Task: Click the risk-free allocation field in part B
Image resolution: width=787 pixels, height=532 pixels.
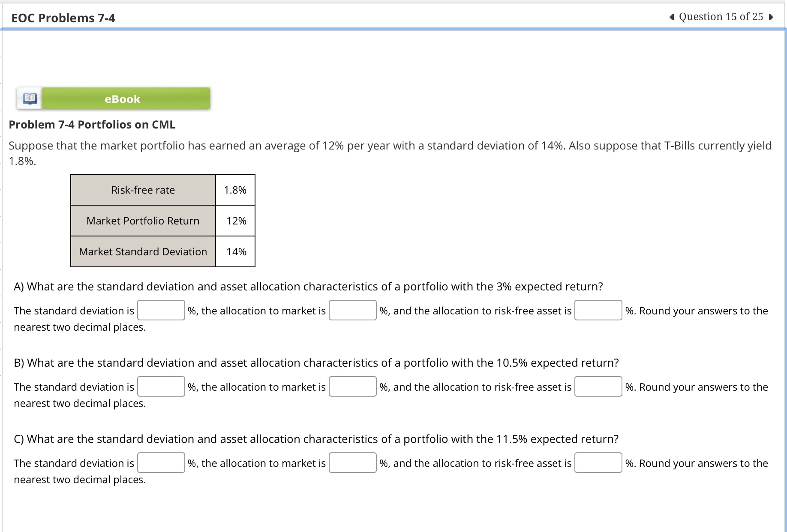Action: pos(598,386)
